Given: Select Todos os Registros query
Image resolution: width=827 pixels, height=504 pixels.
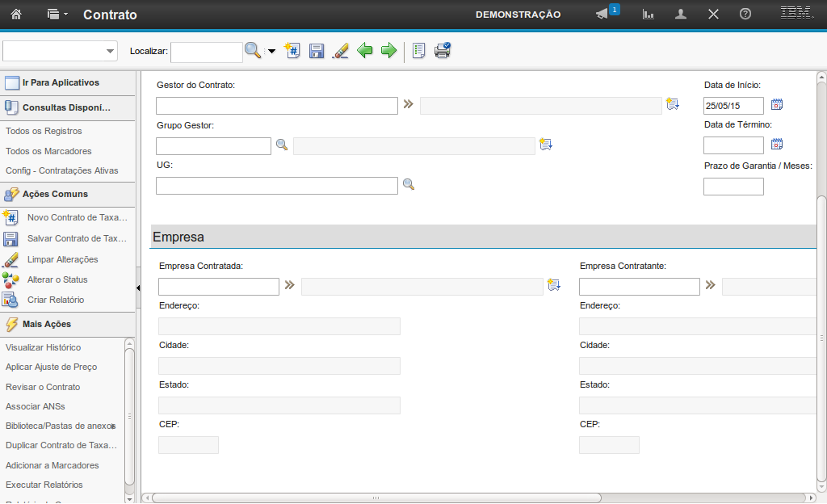Looking at the screenshot, I should pyautogui.click(x=44, y=131).
